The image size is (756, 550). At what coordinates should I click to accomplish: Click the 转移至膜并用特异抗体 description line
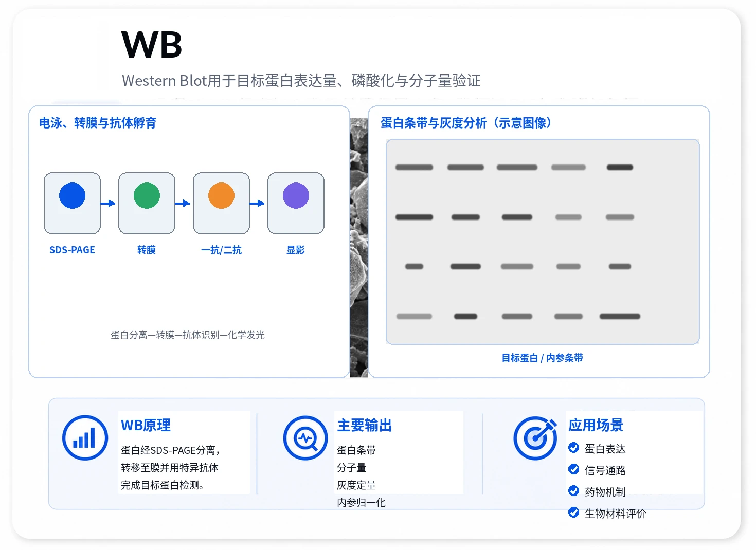coord(170,467)
